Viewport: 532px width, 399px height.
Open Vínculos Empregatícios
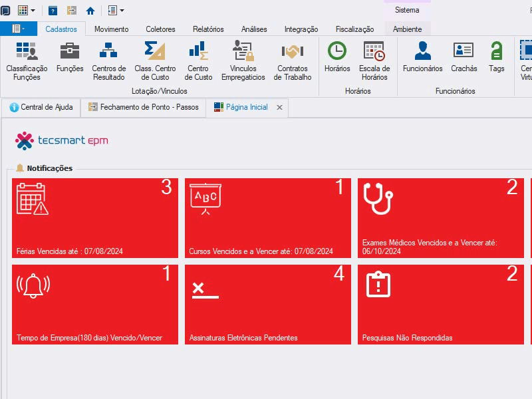(x=243, y=61)
